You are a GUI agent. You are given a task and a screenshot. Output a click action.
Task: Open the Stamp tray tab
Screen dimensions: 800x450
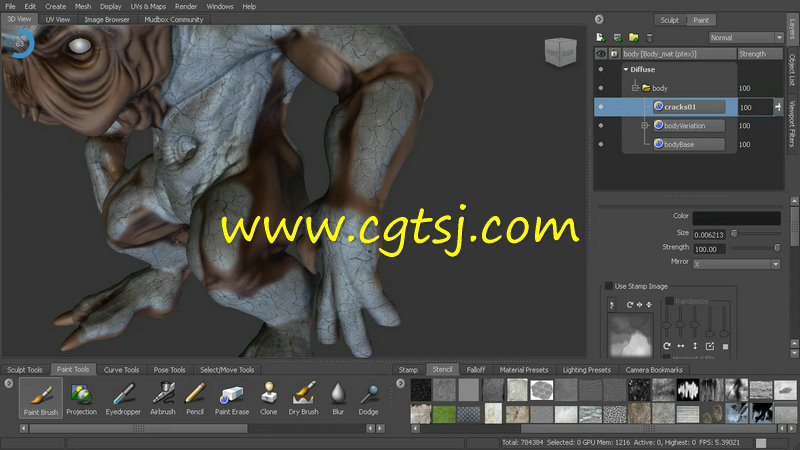pos(408,370)
